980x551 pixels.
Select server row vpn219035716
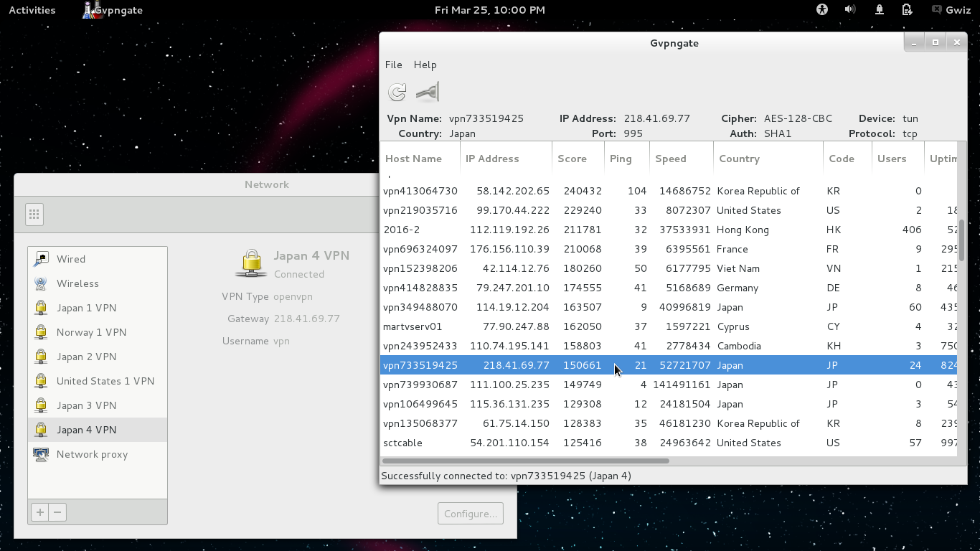(669, 210)
